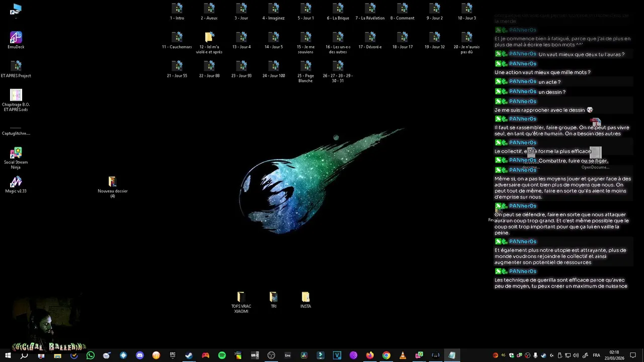Image resolution: width=644 pixels, height=362 pixels.
Task: Select the '19 - Jour 32' file
Action: (435, 41)
